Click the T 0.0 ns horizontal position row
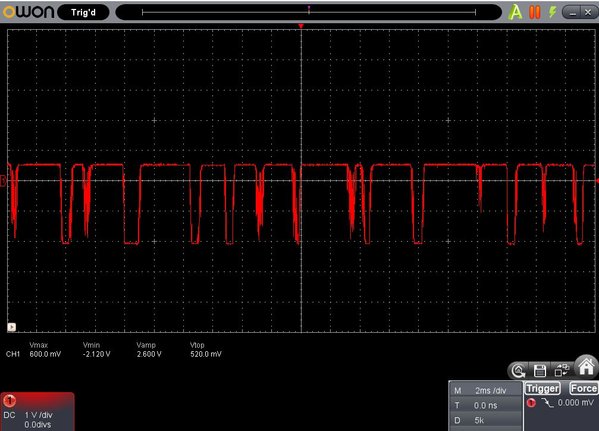This screenshot has width=599, height=431. [485, 405]
